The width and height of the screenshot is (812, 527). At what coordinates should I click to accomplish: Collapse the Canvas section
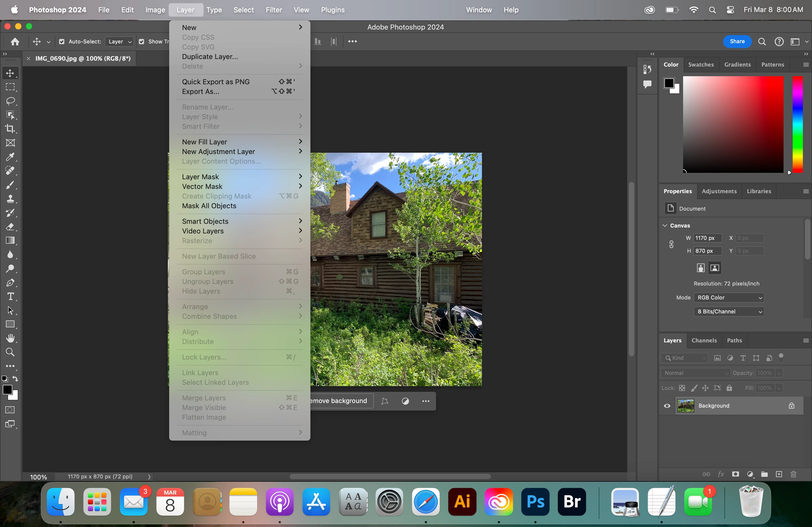665,226
